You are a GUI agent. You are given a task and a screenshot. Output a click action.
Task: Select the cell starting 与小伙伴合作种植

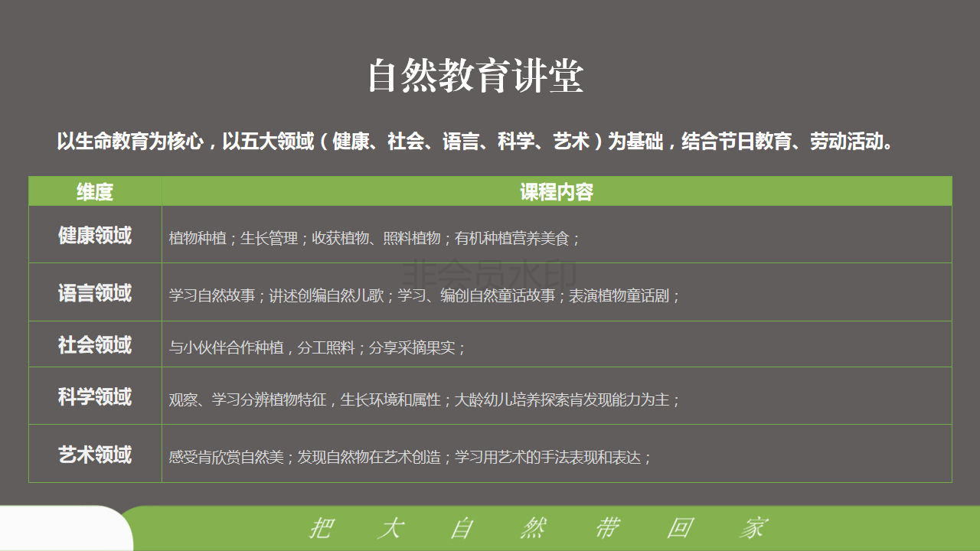(x=557, y=344)
